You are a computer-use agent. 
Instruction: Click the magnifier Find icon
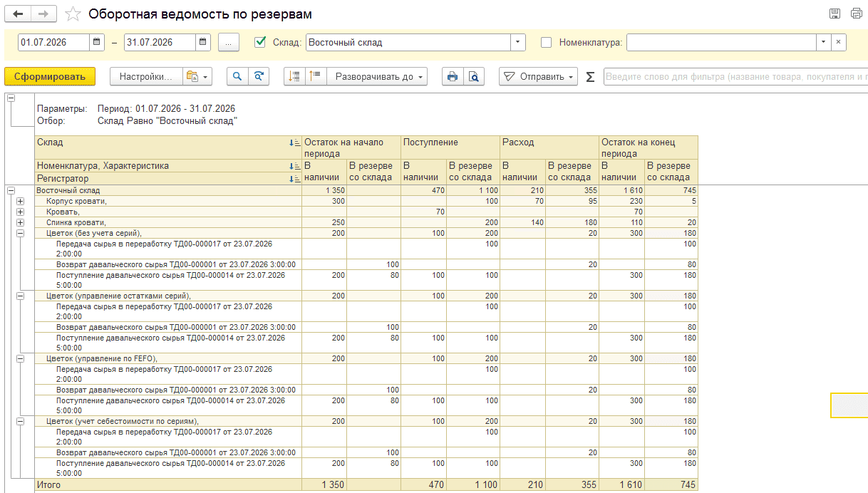pos(237,77)
